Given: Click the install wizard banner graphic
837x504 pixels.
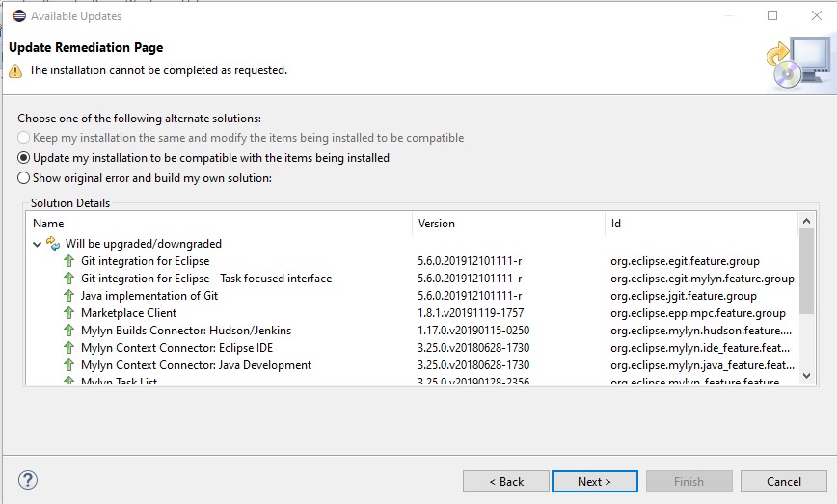Looking at the screenshot, I should click(798, 64).
